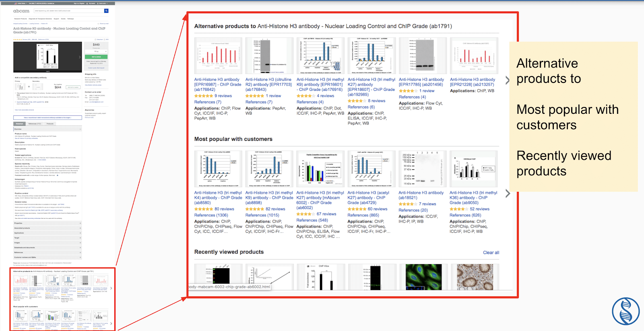Open Anti-Histone H3 [EPR16987] ab176842 link

click(x=218, y=84)
